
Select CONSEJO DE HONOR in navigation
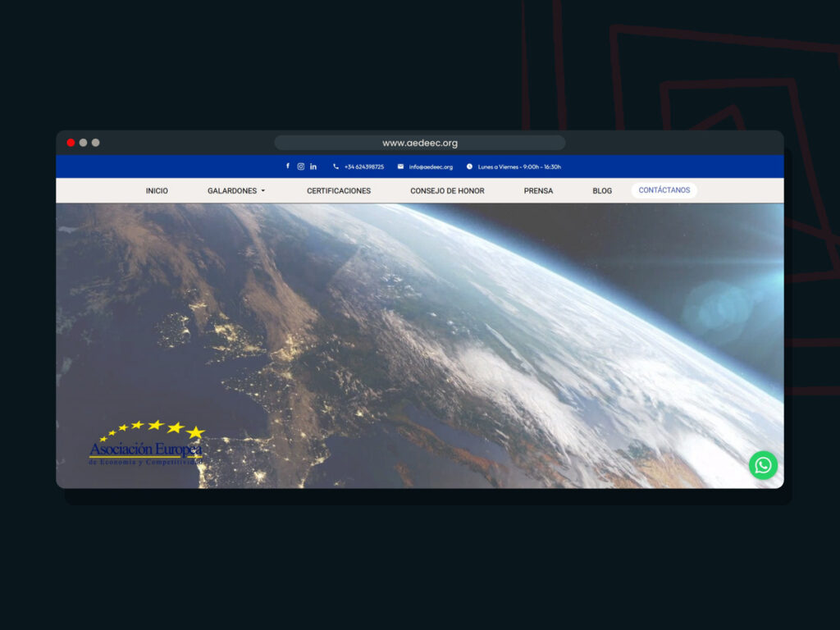(447, 190)
